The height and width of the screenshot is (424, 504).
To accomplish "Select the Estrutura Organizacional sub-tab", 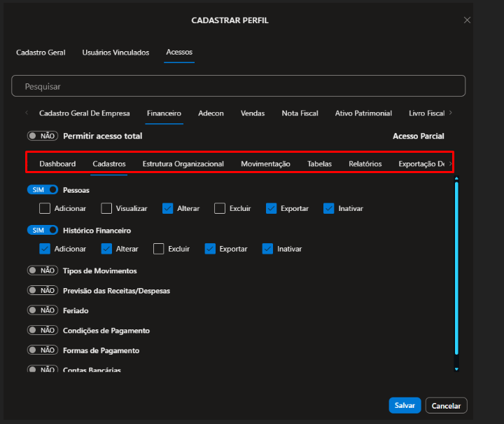I will point(183,164).
